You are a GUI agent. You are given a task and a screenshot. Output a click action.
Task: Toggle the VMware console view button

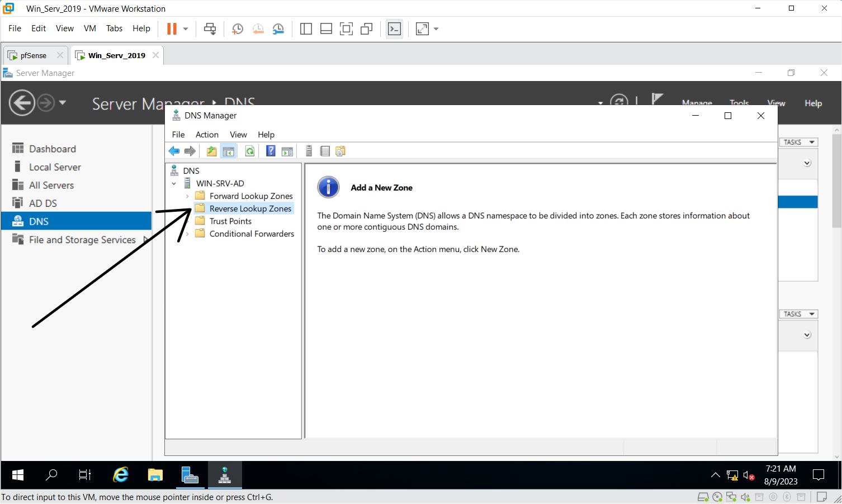(x=394, y=28)
